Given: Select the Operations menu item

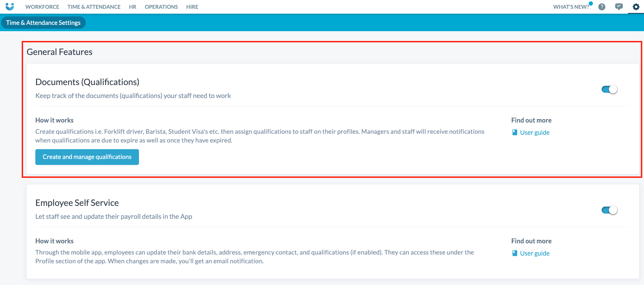Looking at the screenshot, I should pos(161,7).
